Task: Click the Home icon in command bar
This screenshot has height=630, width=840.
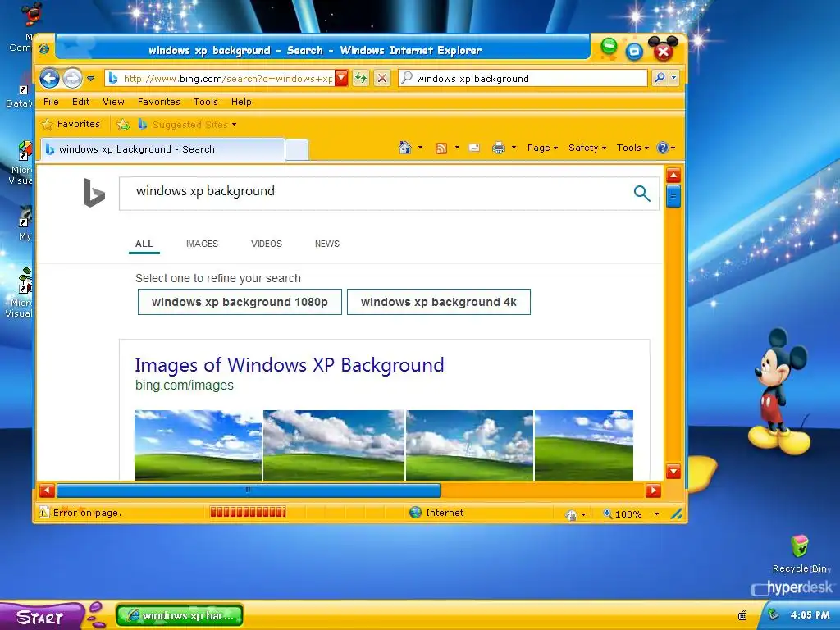Action: (x=405, y=148)
